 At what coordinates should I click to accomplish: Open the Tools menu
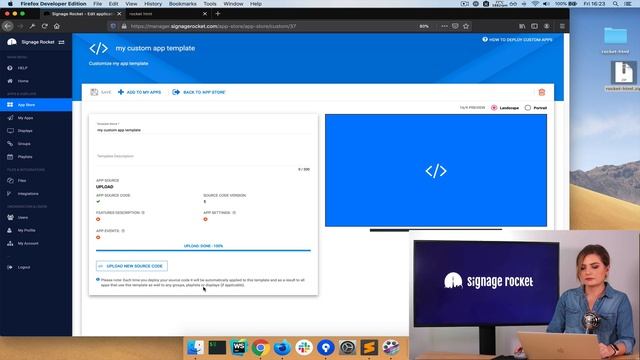(x=210, y=4)
